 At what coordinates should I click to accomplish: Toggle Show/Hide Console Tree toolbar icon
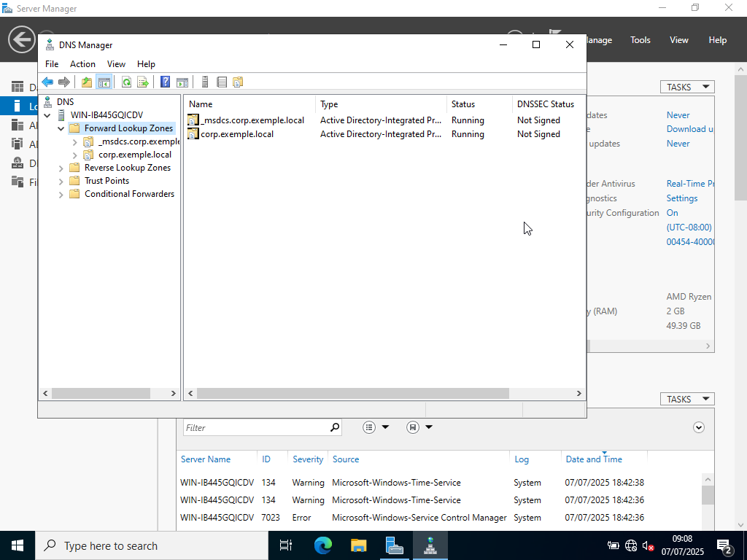pyautogui.click(x=104, y=82)
